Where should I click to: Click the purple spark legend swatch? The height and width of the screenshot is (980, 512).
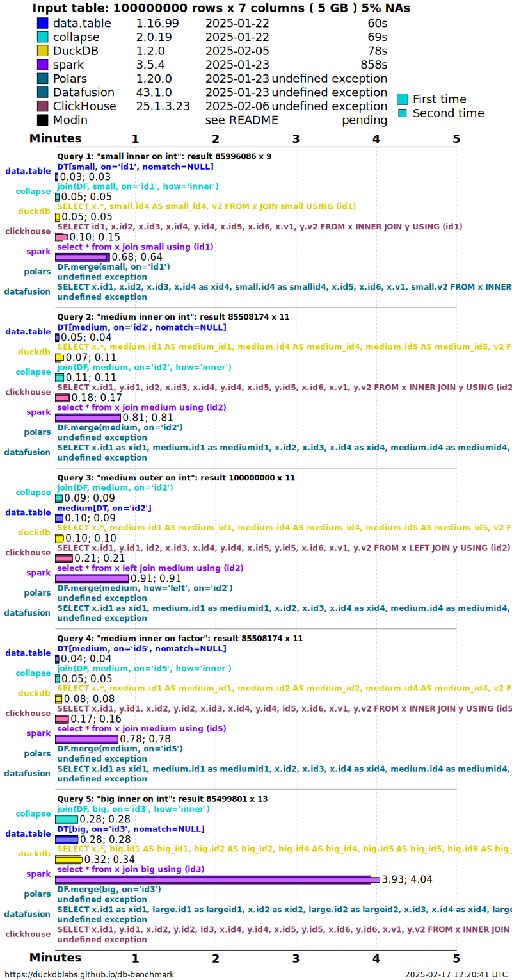pos(43,65)
